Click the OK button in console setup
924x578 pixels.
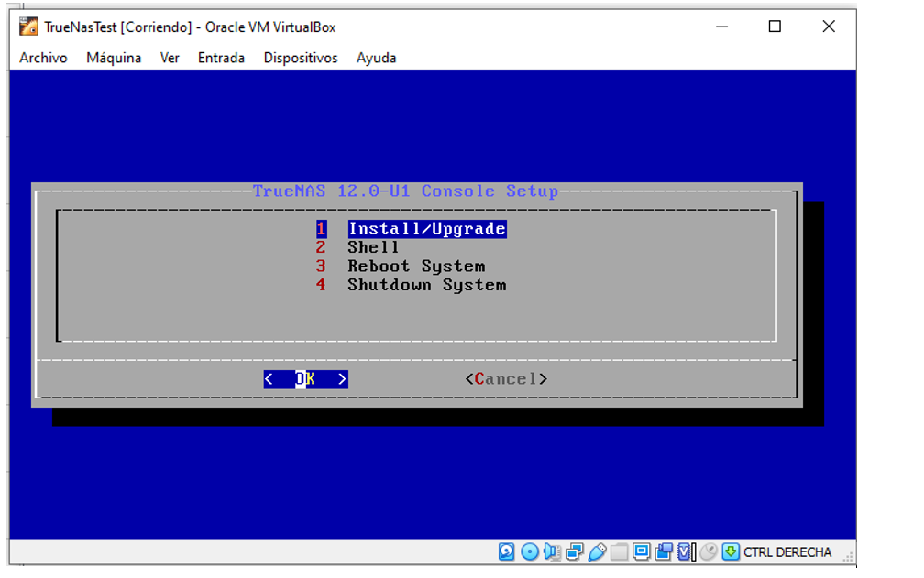tap(306, 379)
